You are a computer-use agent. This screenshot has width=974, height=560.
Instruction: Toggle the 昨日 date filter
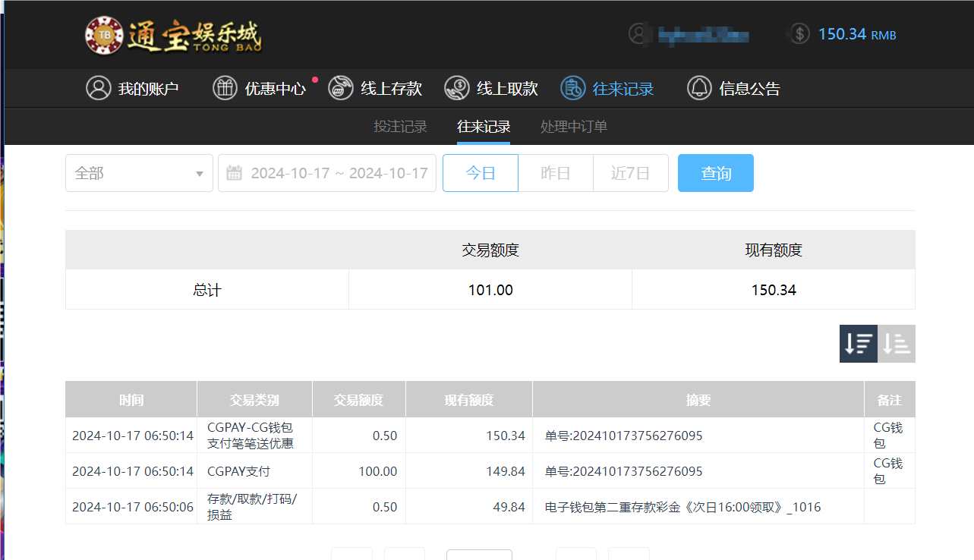tap(555, 173)
